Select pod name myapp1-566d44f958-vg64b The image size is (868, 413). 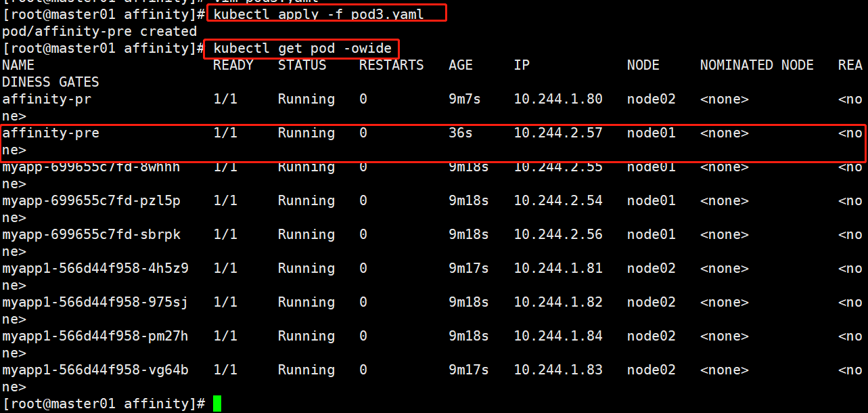click(x=95, y=370)
